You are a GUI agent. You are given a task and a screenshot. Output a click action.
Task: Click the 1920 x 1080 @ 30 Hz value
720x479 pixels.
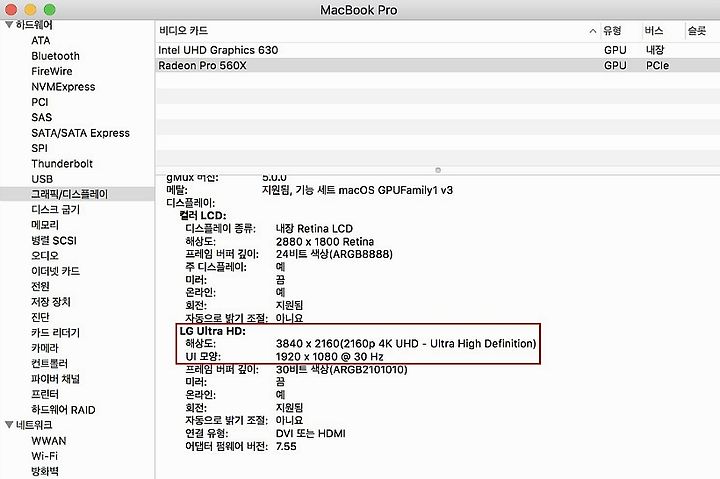(329, 357)
